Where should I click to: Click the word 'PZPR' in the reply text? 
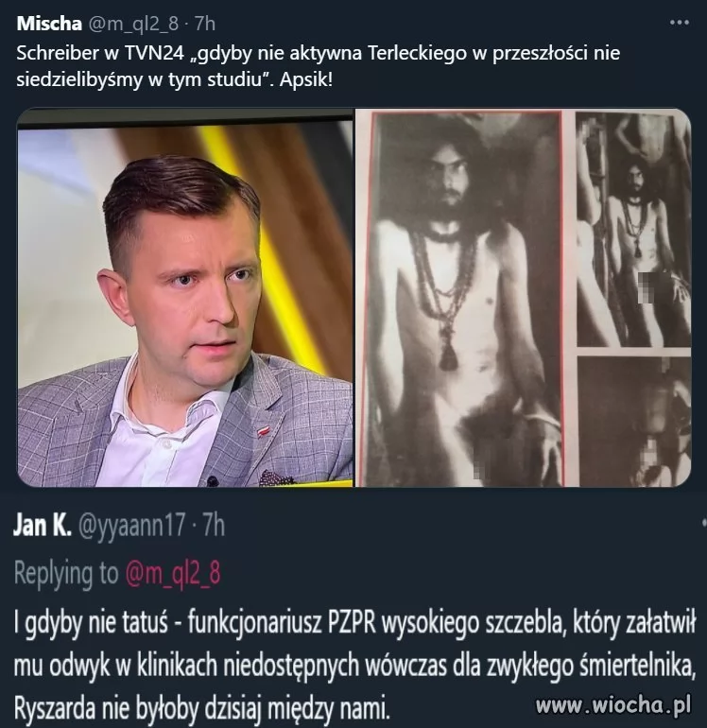(352, 624)
